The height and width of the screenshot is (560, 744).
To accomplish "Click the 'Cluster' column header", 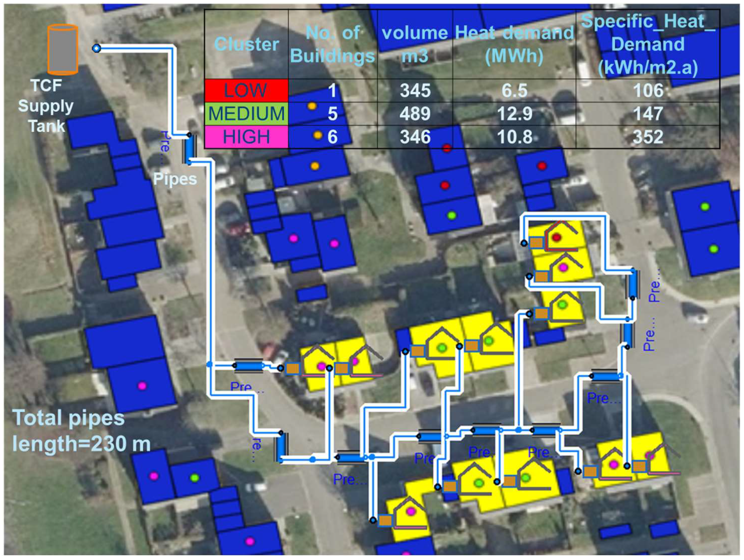I will 246,44.
